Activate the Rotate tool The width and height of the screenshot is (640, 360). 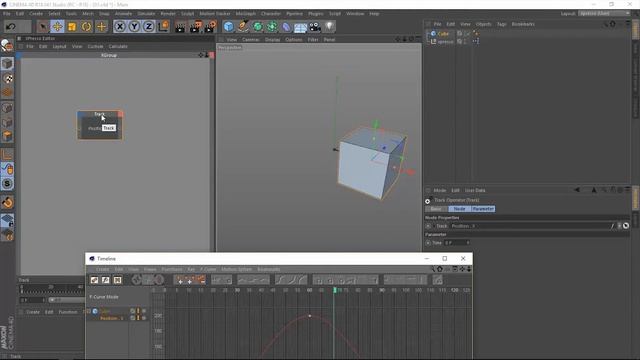(87, 27)
